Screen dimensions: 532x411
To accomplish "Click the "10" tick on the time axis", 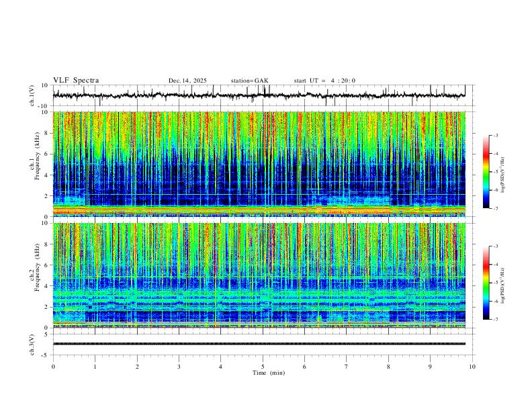I will (472, 367).
